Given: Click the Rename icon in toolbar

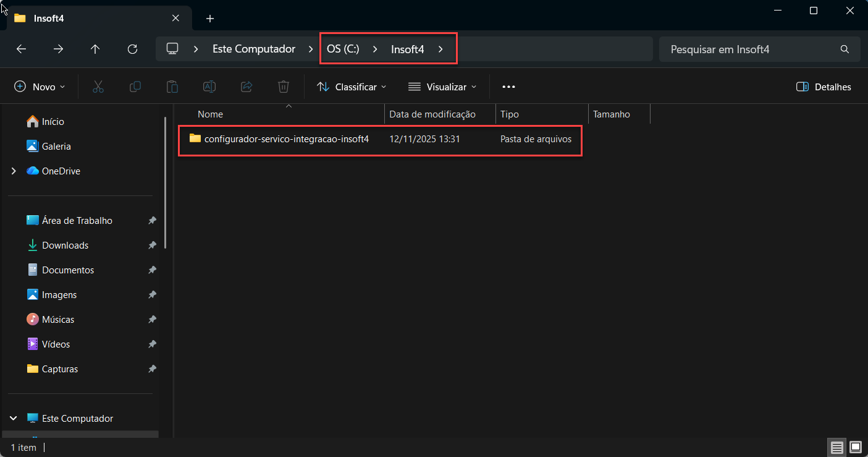Looking at the screenshot, I should pos(209,87).
